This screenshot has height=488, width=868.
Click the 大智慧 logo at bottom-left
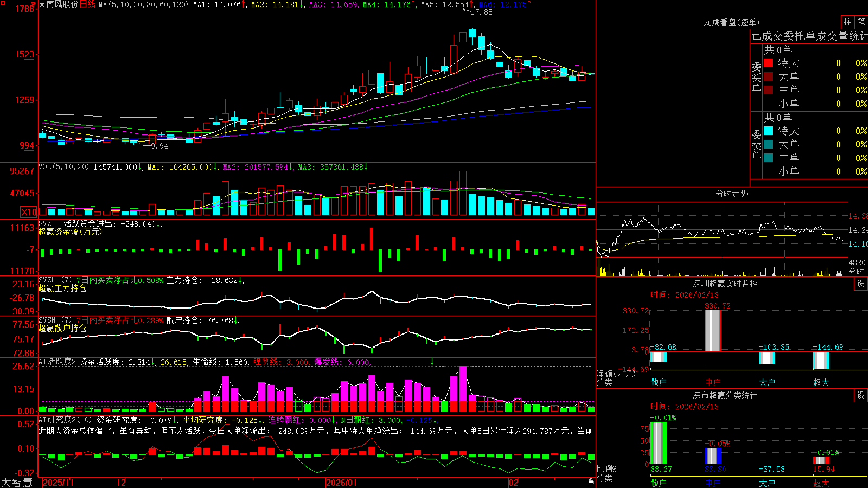pyautogui.click(x=17, y=483)
